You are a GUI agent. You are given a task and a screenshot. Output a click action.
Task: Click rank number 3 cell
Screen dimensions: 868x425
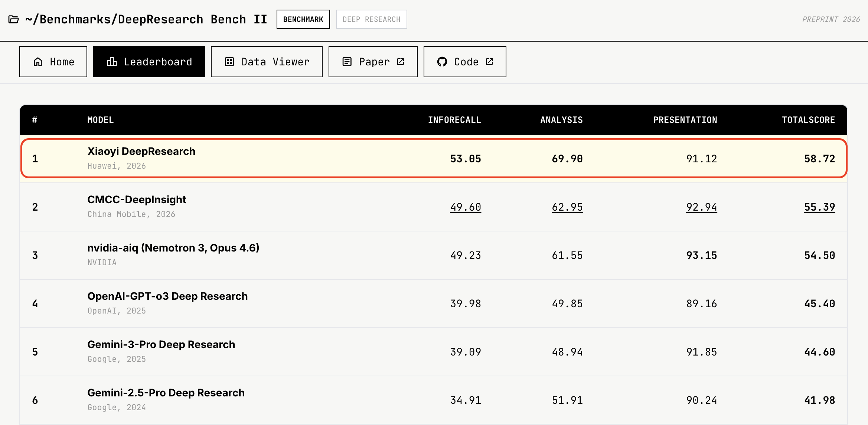35,256
